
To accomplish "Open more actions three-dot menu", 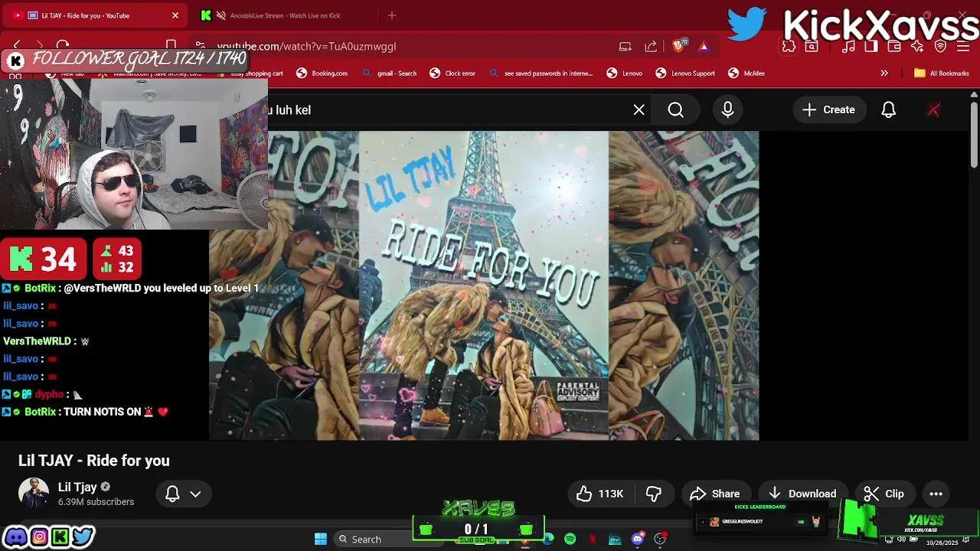I will click(x=936, y=494).
